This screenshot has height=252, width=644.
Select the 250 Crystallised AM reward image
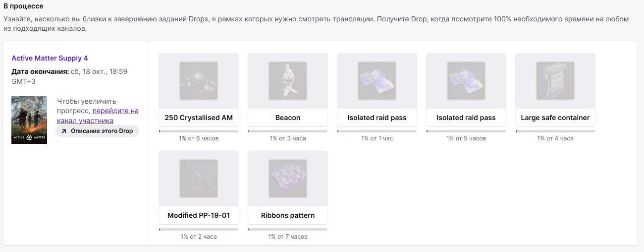pyautogui.click(x=199, y=81)
